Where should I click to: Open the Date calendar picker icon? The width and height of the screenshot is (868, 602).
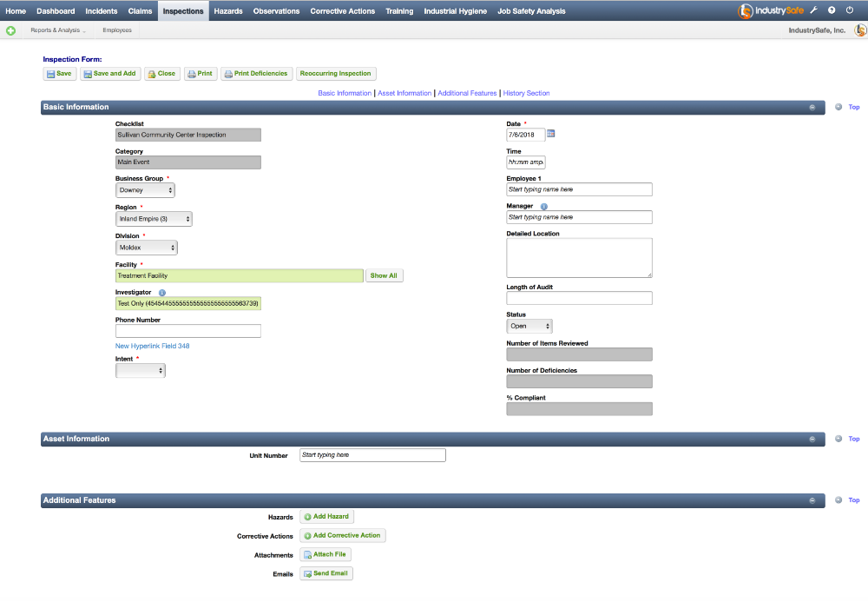(551, 134)
